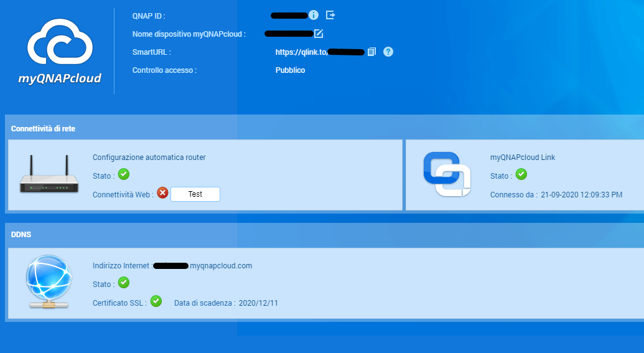Edit the myQNAPcloud device name

(x=319, y=34)
